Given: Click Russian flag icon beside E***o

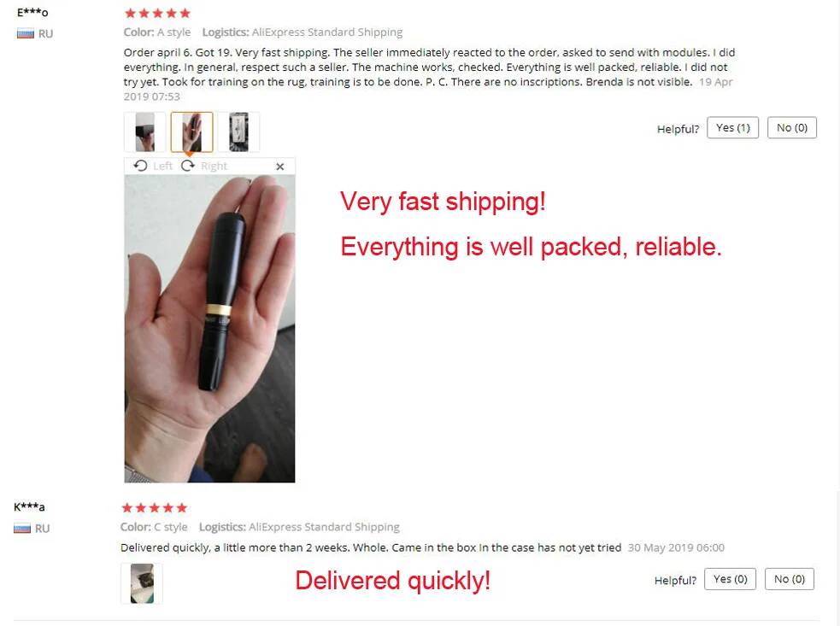Looking at the screenshot, I should pyautogui.click(x=25, y=34).
